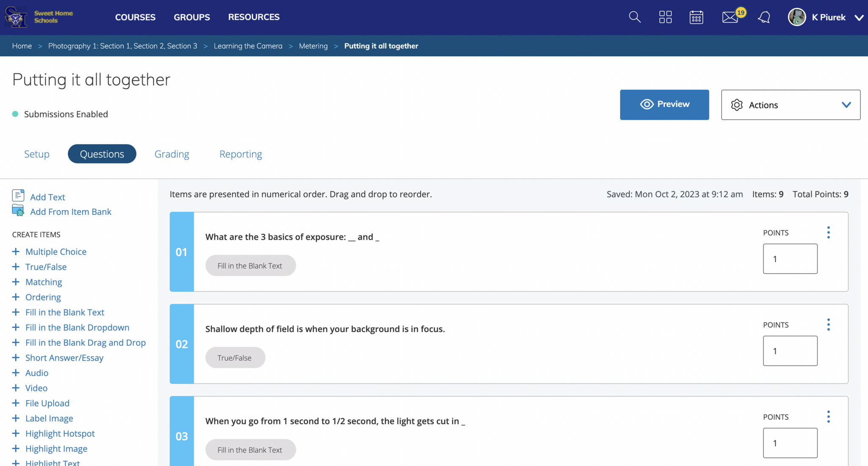Click Metering in the breadcrumb
The height and width of the screenshot is (466, 868).
[x=313, y=46]
